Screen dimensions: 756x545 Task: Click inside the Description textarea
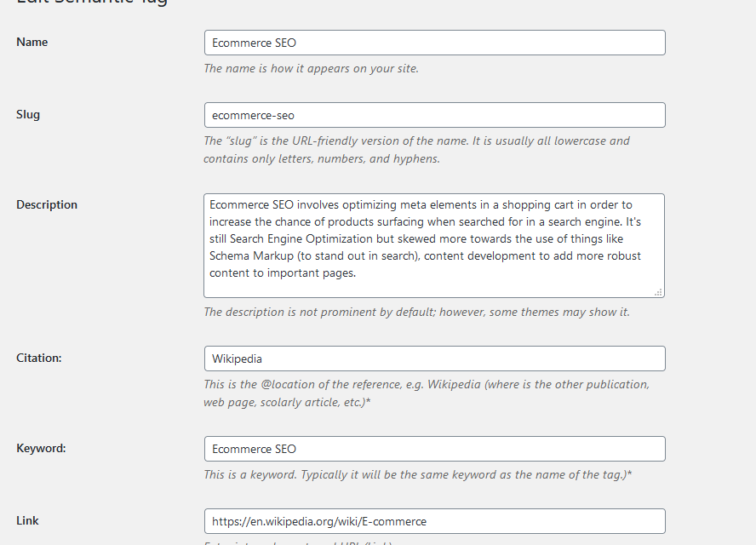click(x=434, y=245)
